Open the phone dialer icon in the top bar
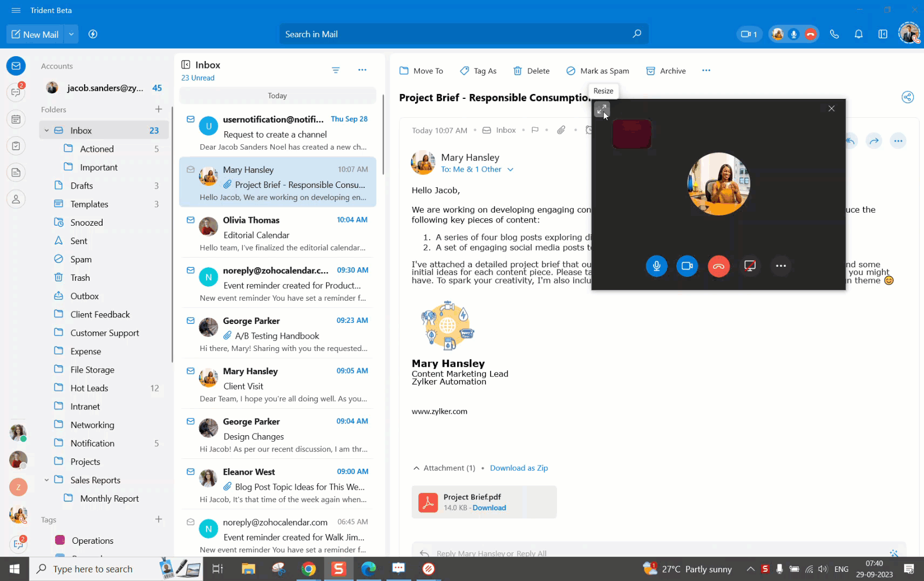The height and width of the screenshot is (581, 924). (x=834, y=34)
